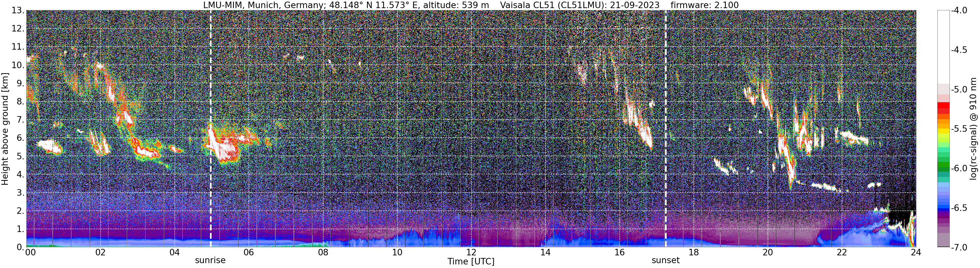Click the '8.' height tick label

(x=20, y=101)
